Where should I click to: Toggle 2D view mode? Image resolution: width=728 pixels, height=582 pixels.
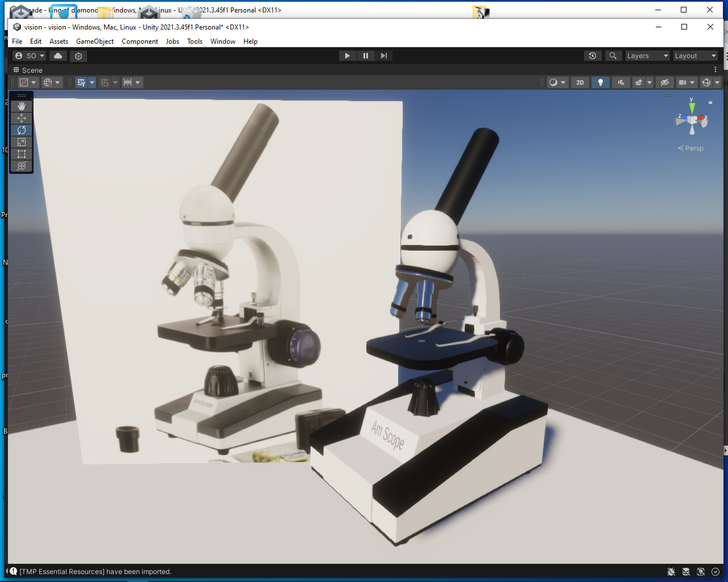click(580, 82)
